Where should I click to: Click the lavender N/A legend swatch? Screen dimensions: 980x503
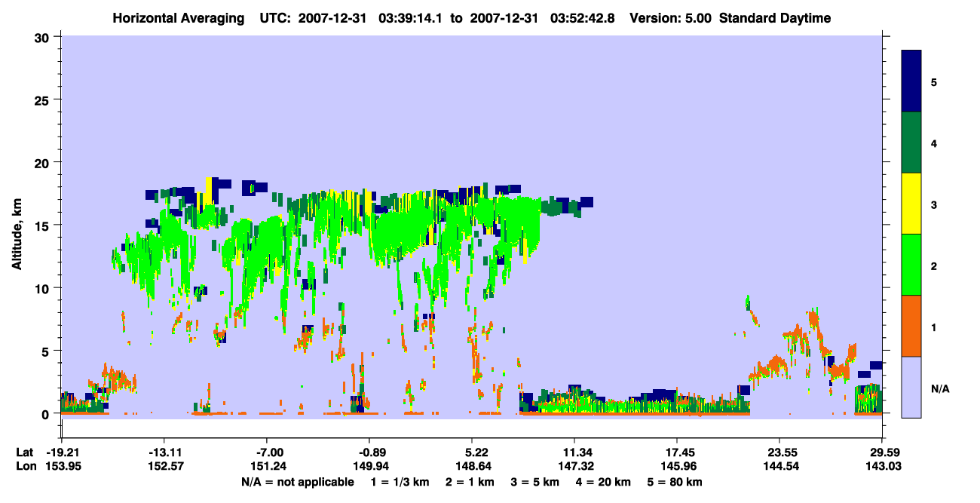pos(911,387)
